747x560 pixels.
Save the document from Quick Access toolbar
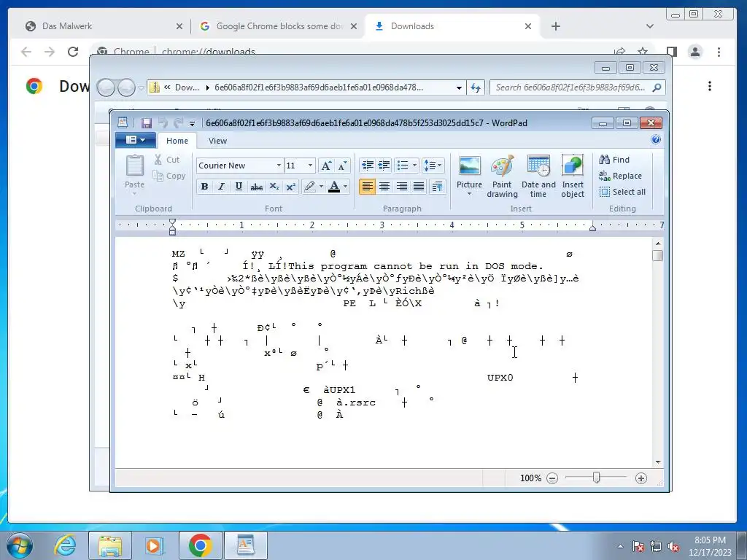[x=146, y=122]
